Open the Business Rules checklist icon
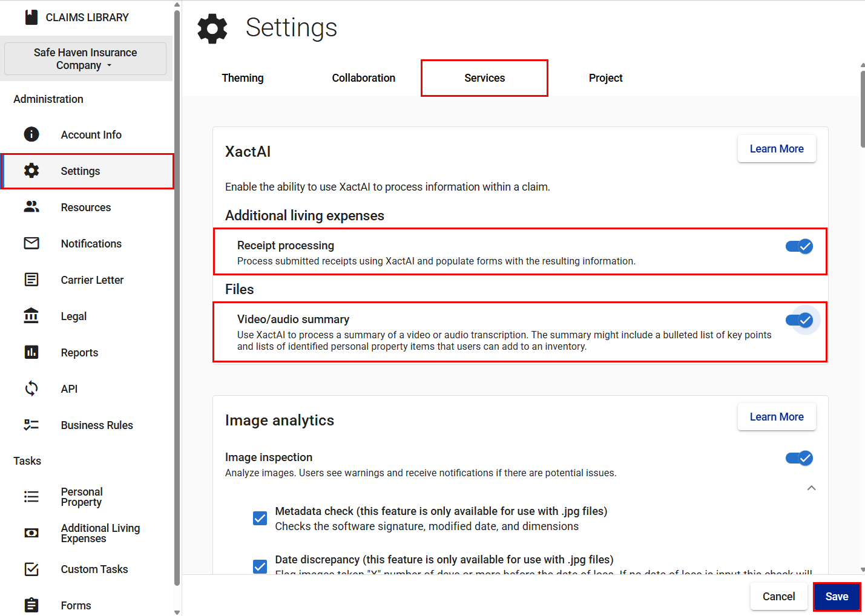 [31, 425]
